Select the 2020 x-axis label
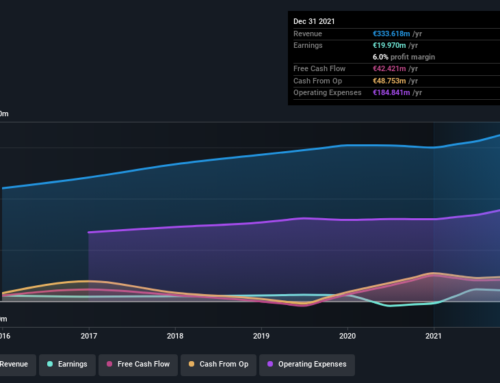Image resolution: width=500 pixels, height=383 pixels. [347, 336]
